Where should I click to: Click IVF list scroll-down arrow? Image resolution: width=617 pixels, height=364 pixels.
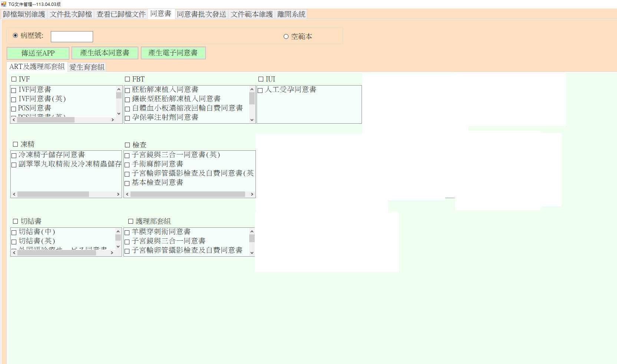pyautogui.click(x=119, y=114)
